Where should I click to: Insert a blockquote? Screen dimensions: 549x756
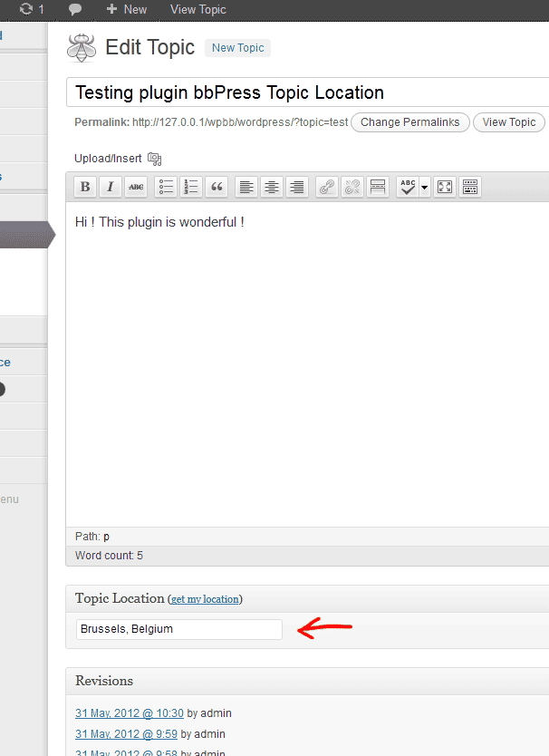click(217, 187)
